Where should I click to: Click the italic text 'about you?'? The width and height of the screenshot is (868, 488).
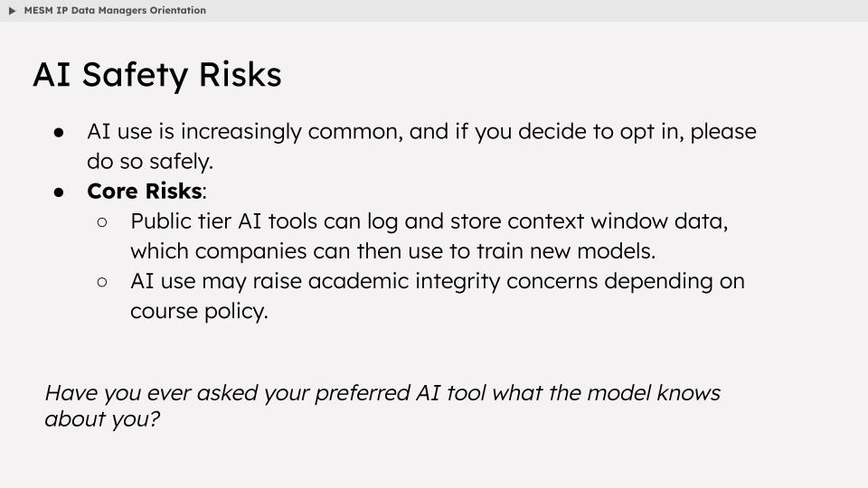pos(102,419)
